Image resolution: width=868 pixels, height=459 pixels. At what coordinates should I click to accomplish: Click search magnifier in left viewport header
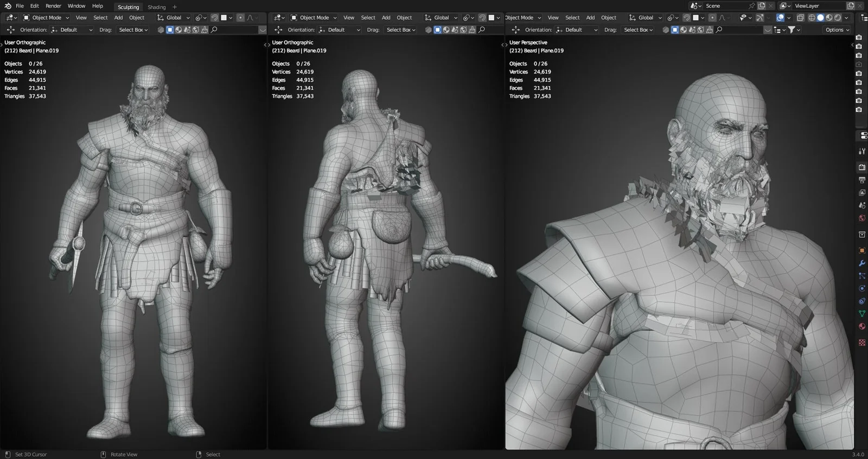(214, 30)
